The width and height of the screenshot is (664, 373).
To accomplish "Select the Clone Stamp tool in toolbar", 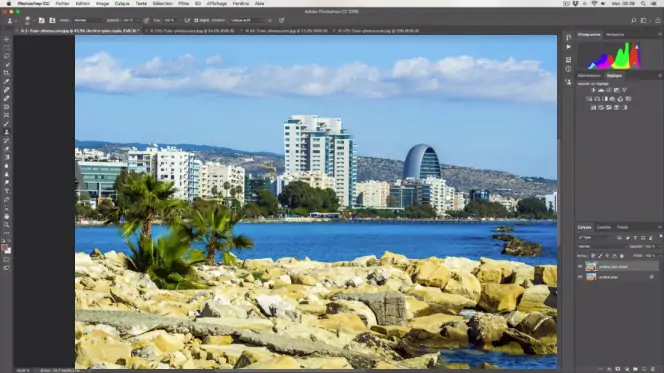I will pos(6,132).
